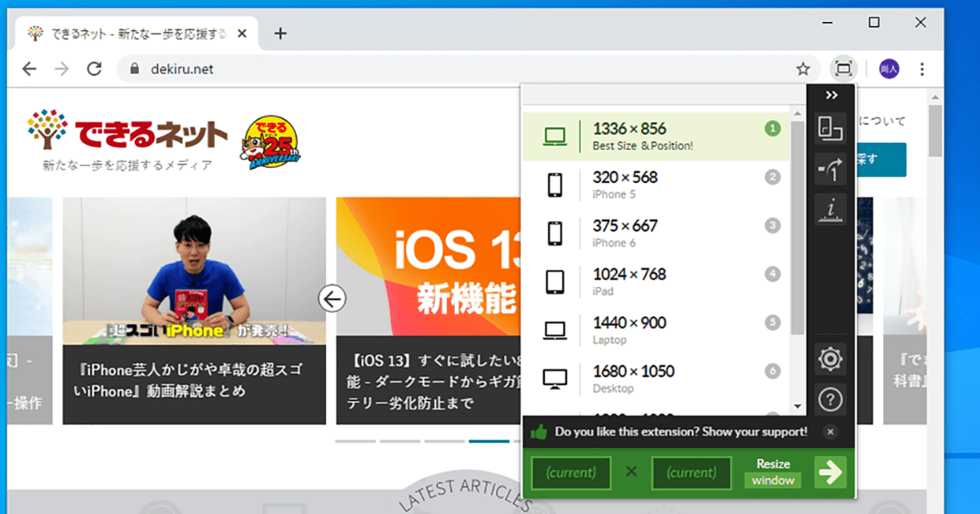Click the rotate dimensions arrow icon
The height and width of the screenshot is (514, 980).
click(831, 170)
